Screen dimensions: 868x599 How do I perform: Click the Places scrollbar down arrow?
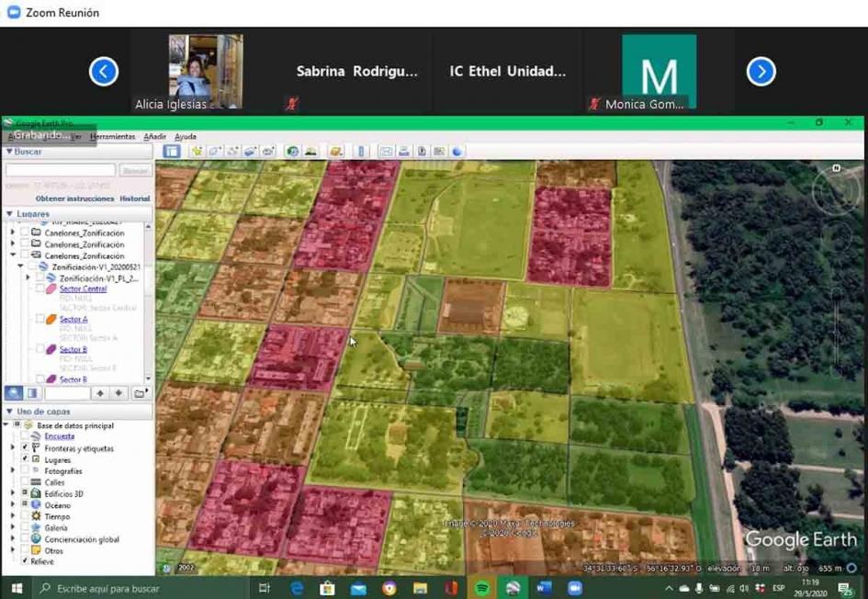[x=148, y=379]
